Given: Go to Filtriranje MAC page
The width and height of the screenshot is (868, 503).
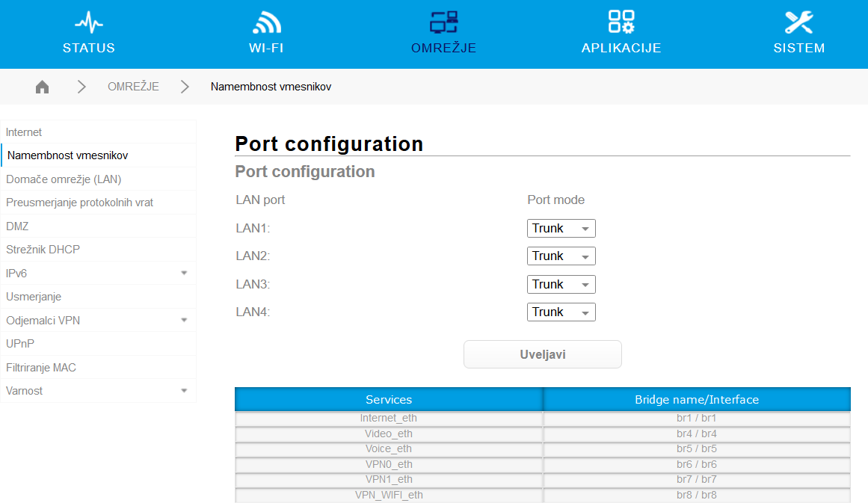Looking at the screenshot, I should click(x=41, y=368).
